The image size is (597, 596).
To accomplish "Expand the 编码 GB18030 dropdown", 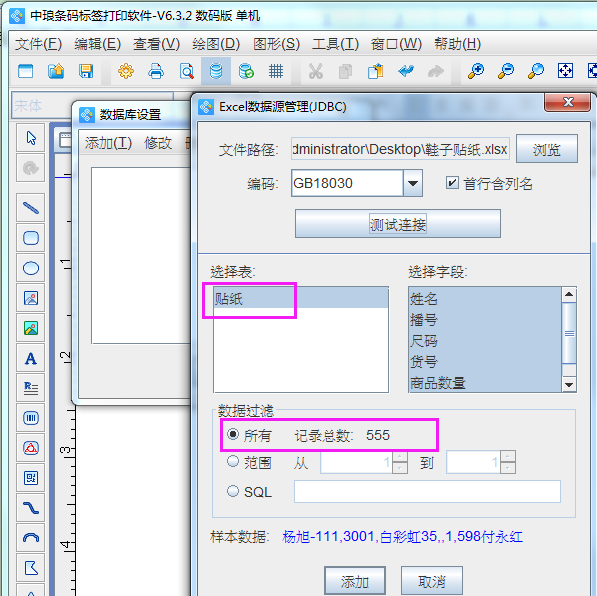I will pos(413,183).
